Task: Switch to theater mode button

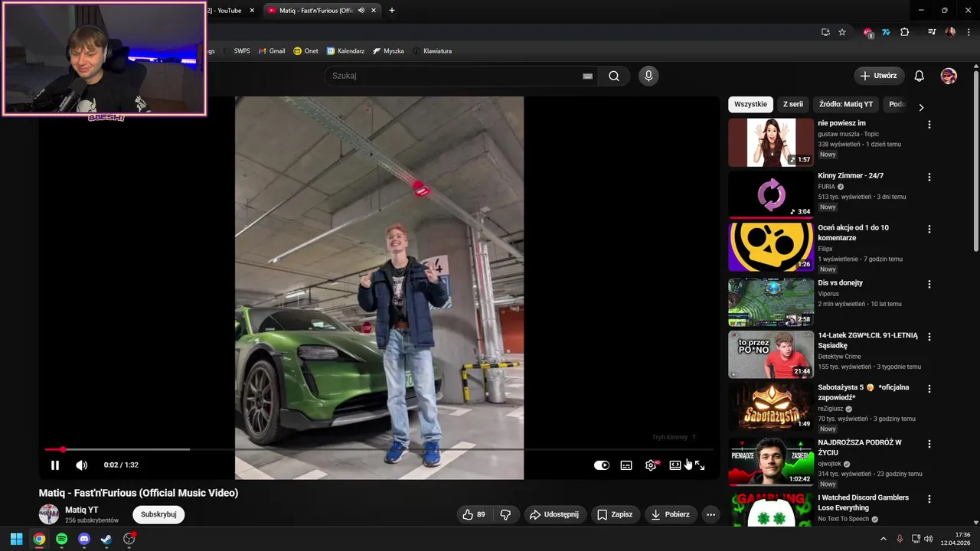Action: tap(675, 465)
